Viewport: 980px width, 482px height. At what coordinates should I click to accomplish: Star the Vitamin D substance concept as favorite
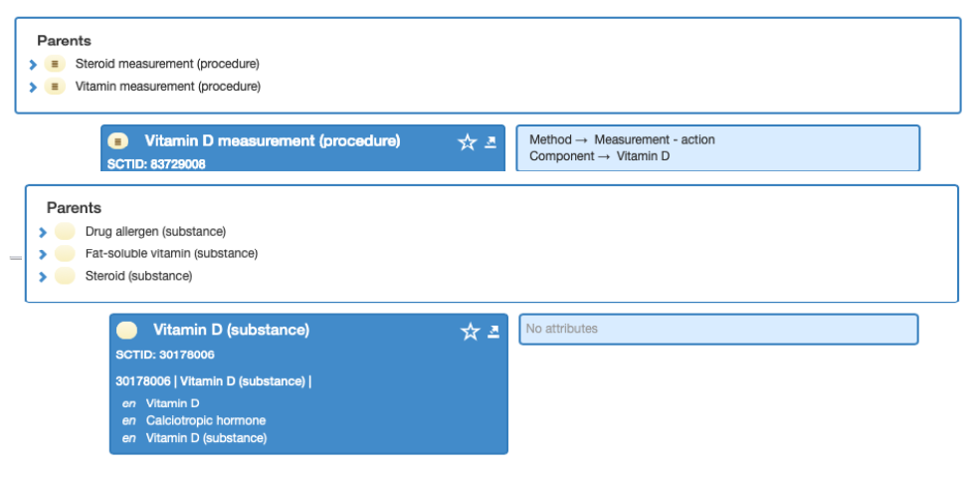click(470, 332)
